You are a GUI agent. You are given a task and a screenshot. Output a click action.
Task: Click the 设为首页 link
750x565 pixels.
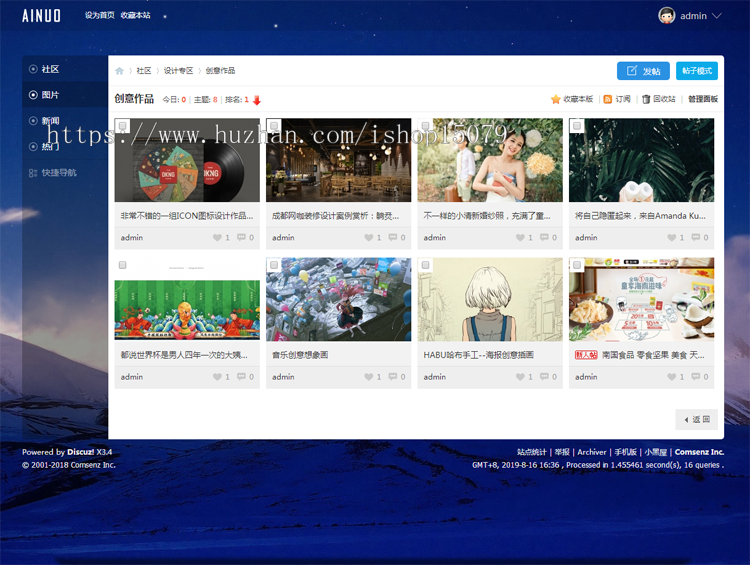click(x=99, y=15)
